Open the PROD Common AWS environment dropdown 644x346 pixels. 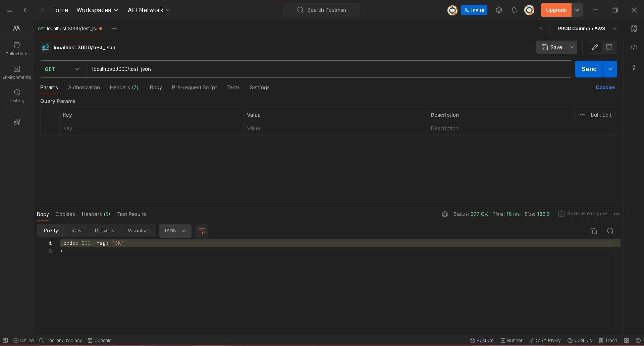click(x=587, y=28)
